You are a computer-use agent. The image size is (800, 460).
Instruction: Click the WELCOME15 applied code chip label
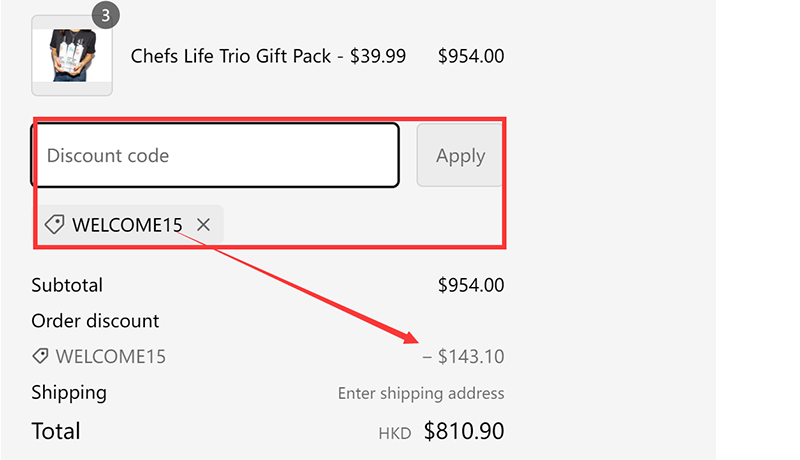[x=127, y=225]
